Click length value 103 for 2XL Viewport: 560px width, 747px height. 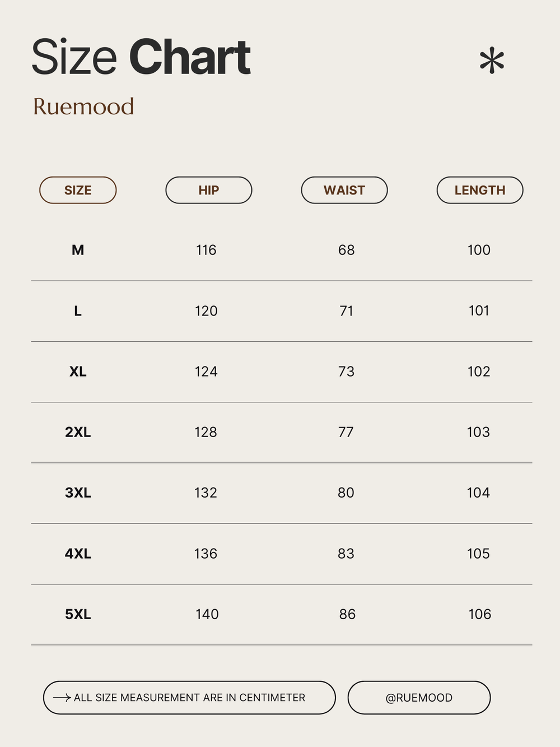(x=478, y=432)
